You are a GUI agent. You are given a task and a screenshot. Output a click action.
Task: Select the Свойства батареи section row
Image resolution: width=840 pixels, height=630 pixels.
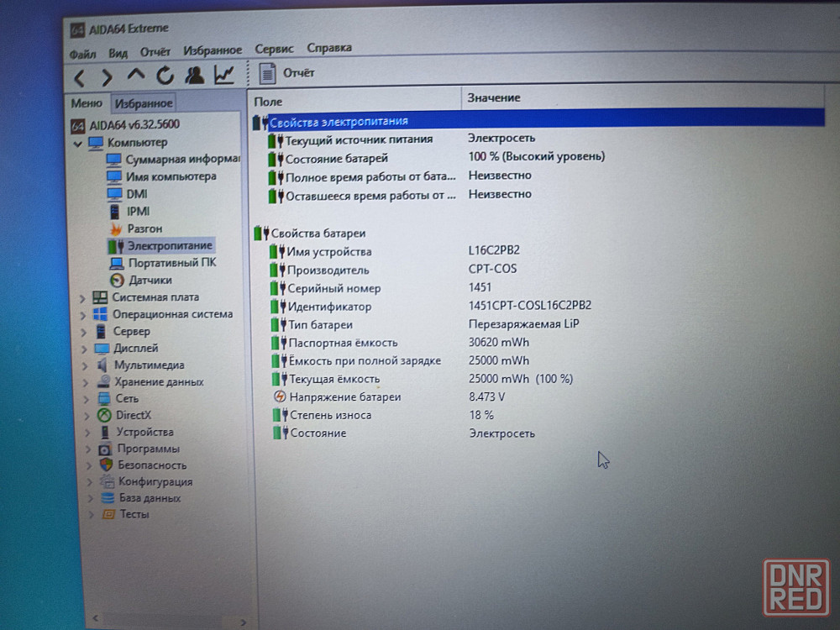tap(318, 233)
